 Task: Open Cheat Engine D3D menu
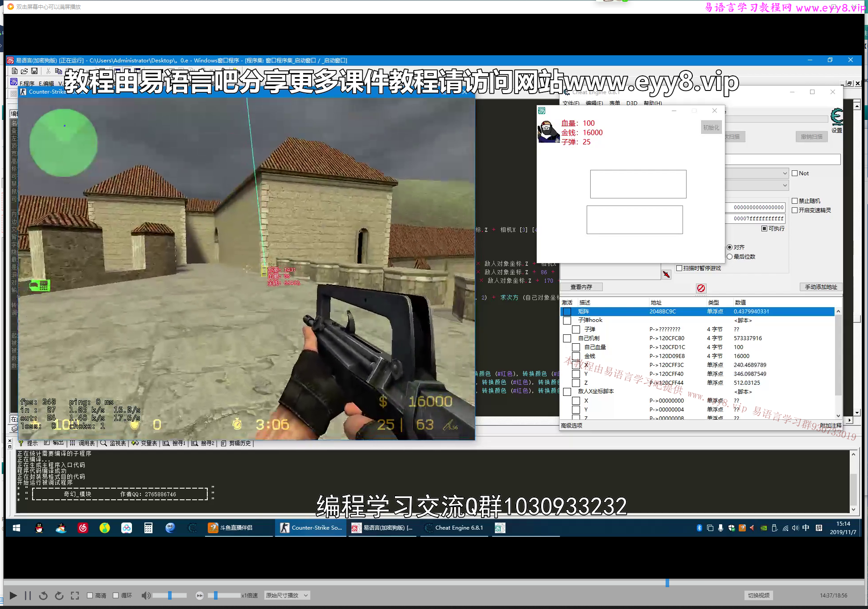[x=631, y=103]
